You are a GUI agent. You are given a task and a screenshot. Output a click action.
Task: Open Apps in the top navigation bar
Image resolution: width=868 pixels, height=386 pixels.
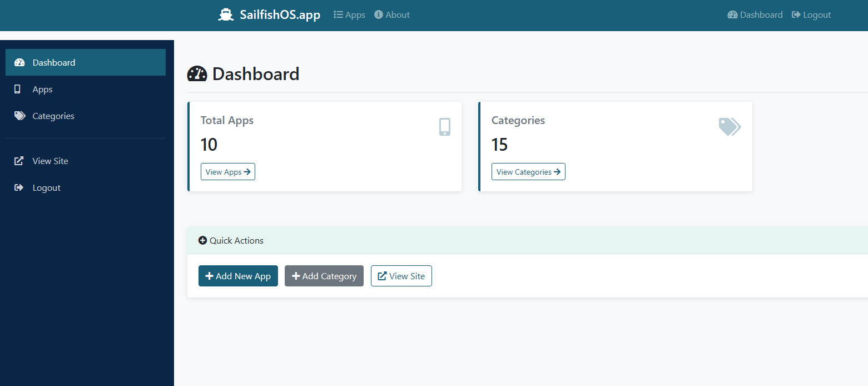tap(349, 15)
